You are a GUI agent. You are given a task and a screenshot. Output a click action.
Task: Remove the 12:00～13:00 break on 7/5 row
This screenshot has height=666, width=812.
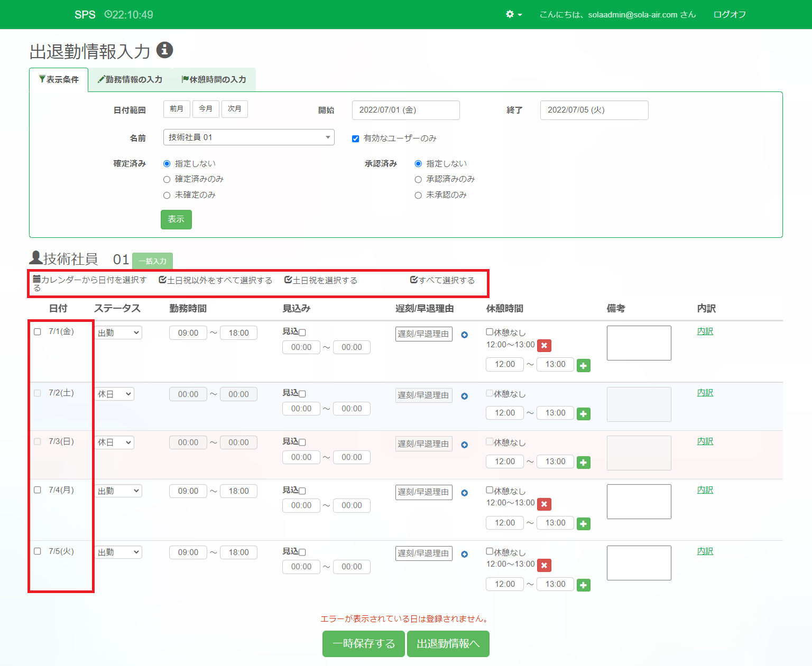pyautogui.click(x=544, y=566)
